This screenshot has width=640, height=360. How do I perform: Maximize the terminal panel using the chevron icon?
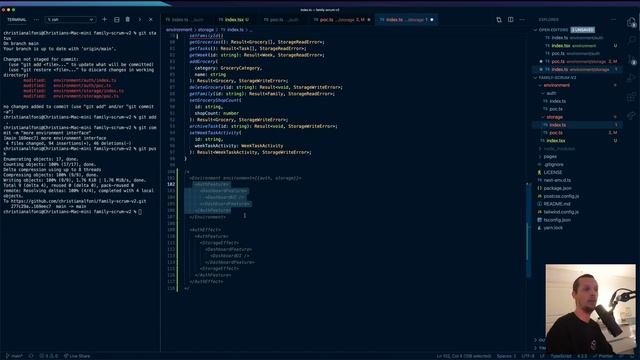coord(140,19)
